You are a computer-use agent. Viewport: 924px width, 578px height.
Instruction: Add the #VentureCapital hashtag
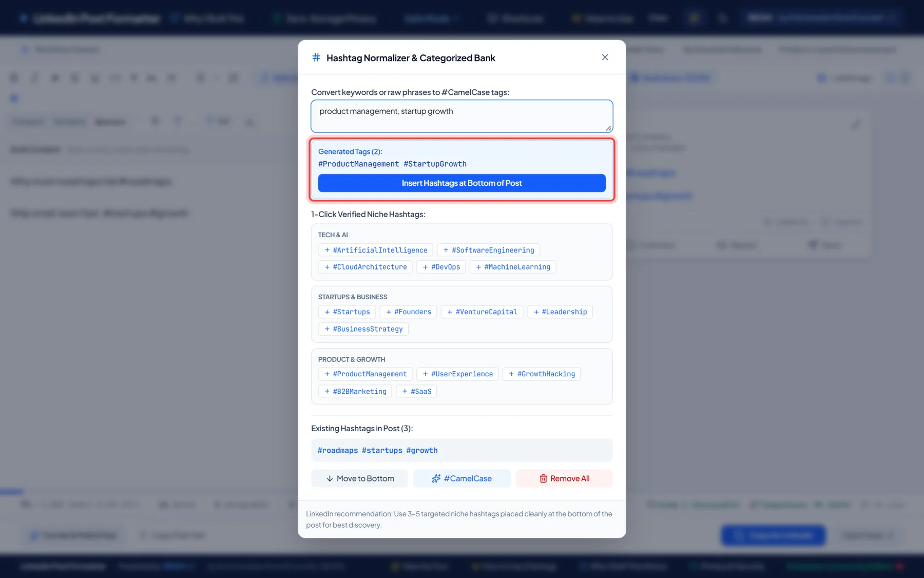(482, 312)
